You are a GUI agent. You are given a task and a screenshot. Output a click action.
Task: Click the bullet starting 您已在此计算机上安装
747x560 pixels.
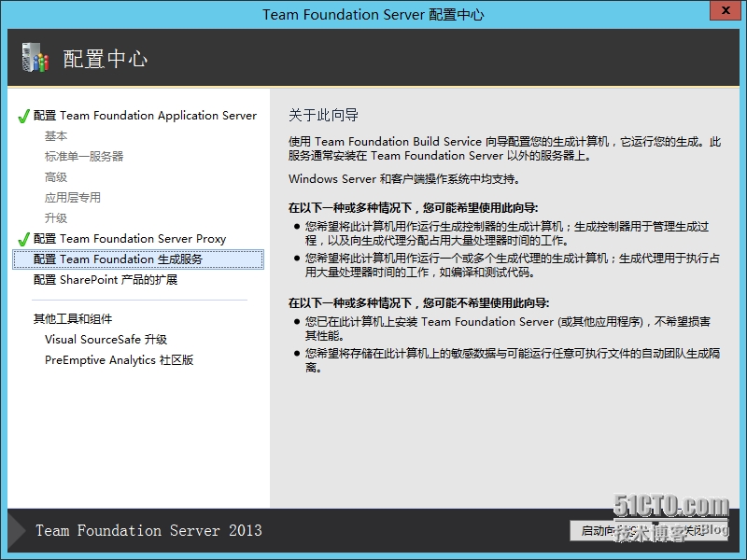508,329
